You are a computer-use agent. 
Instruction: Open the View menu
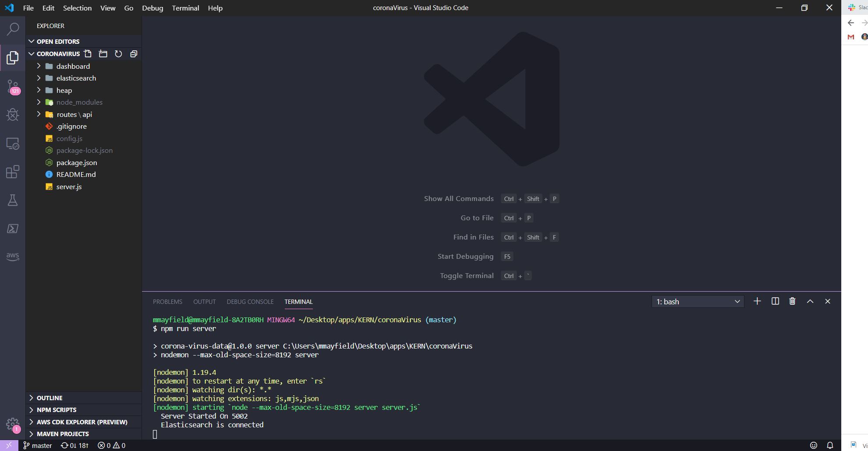[108, 8]
